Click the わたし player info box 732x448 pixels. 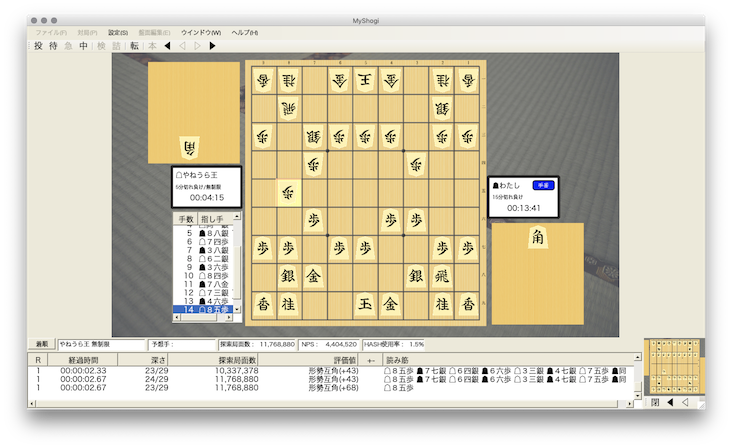523,197
